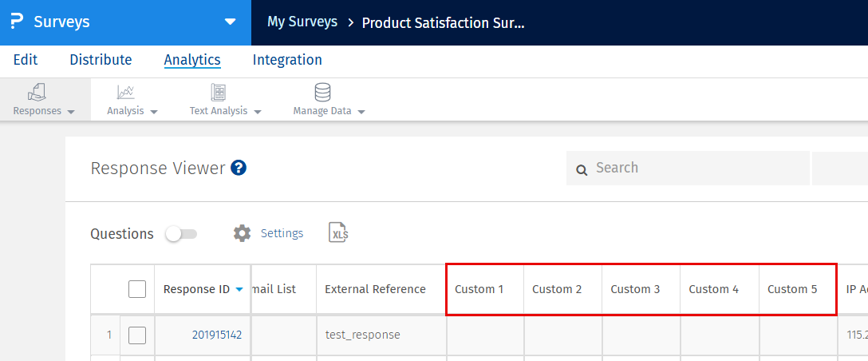Click the Responses hand-and-paper icon

(x=37, y=92)
